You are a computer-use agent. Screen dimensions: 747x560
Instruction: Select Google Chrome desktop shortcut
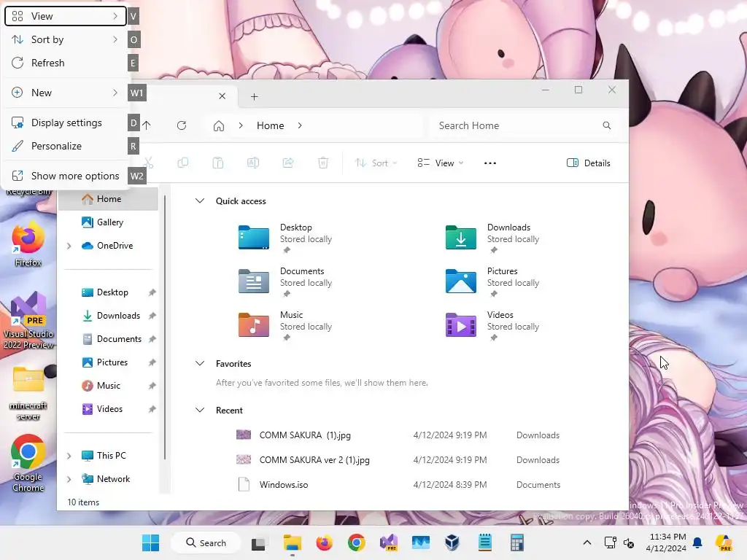pos(28,463)
